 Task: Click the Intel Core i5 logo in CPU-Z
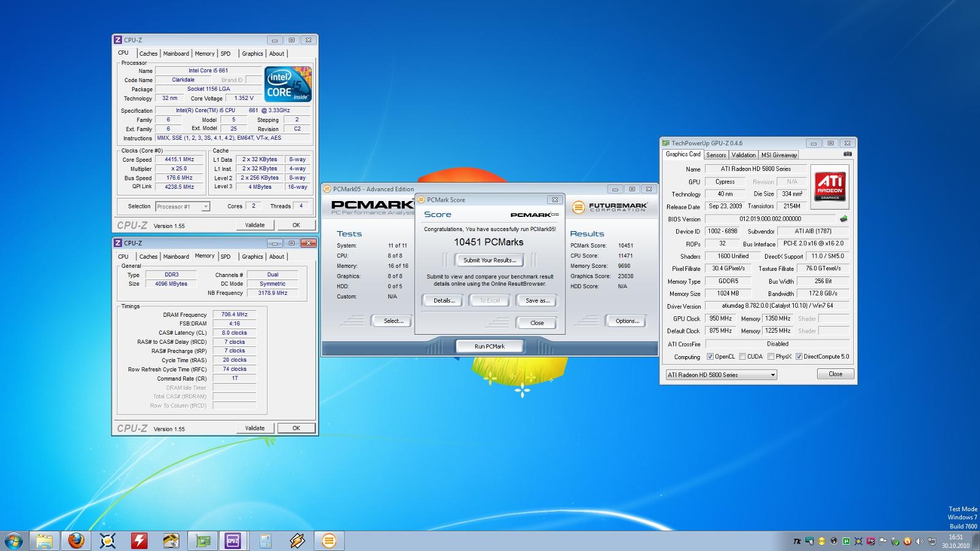(288, 84)
